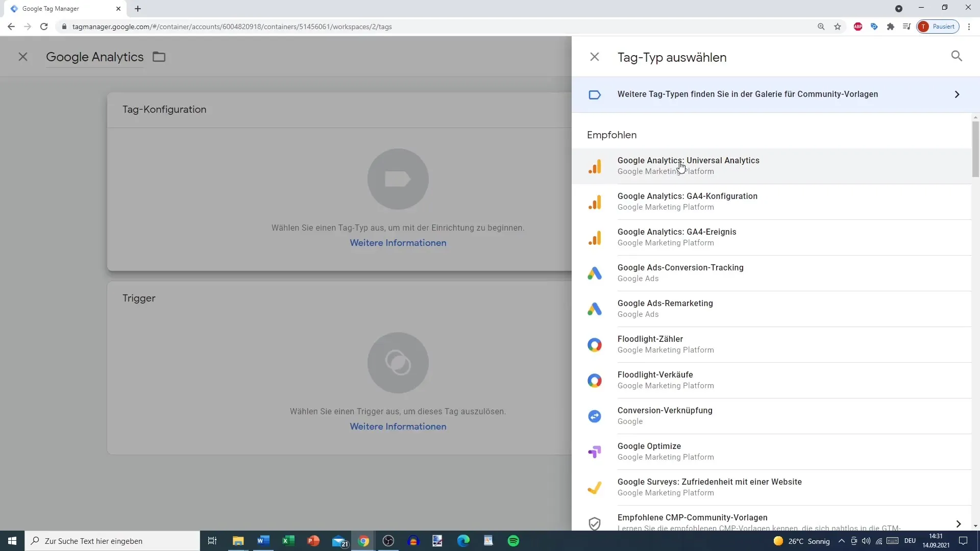The image size is (980, 551).
Task: Select Google Ads-Conversion-Tracking
Action: [771, 273]
